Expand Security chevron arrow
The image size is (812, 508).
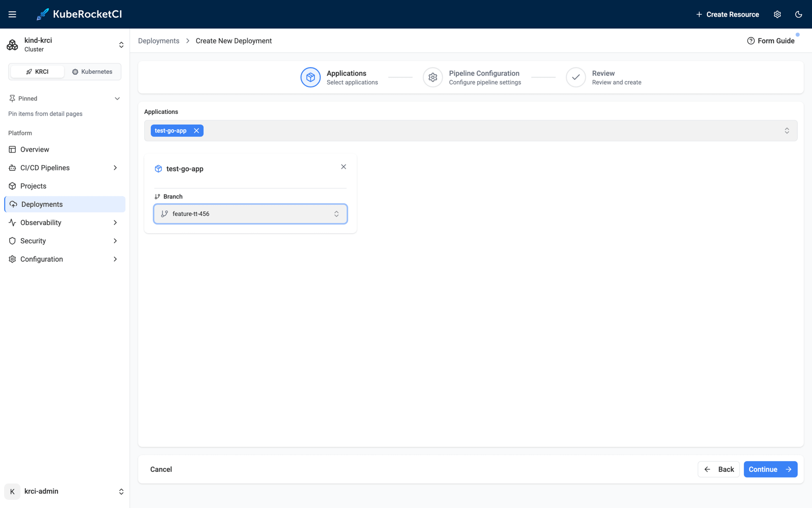115,241
